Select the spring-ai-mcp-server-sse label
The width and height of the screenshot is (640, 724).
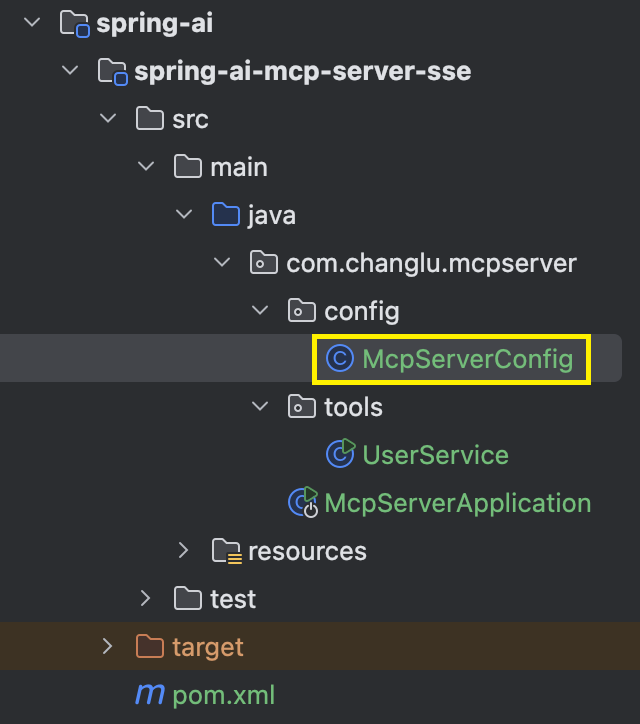302,72
